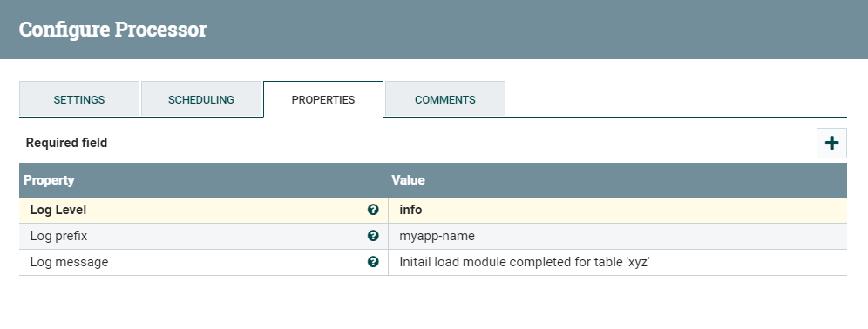Image resolution: width=868 pixels, height=329 pixels.
Task: Click the Property column header
Action: pos(49,180)
